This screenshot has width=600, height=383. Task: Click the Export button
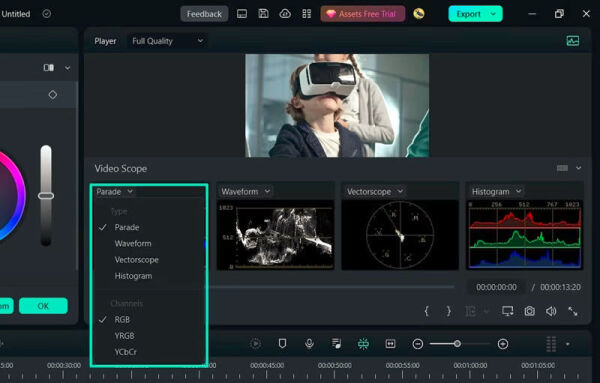tap(468, 14)
